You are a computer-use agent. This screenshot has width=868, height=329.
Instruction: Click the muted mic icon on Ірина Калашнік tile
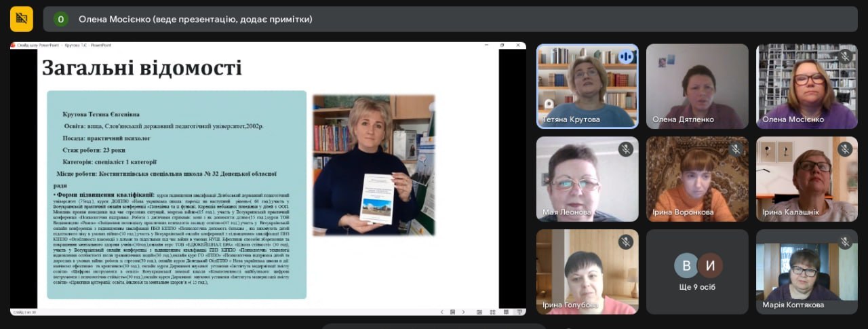click(x=845, y=149)
